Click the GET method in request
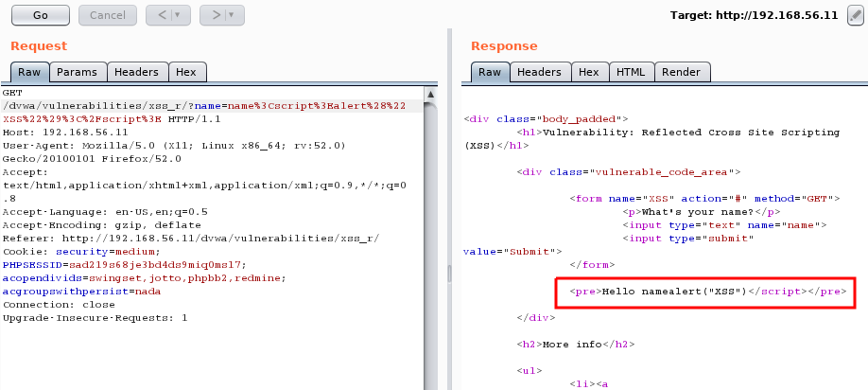868x390 pixels. [12, 93]
